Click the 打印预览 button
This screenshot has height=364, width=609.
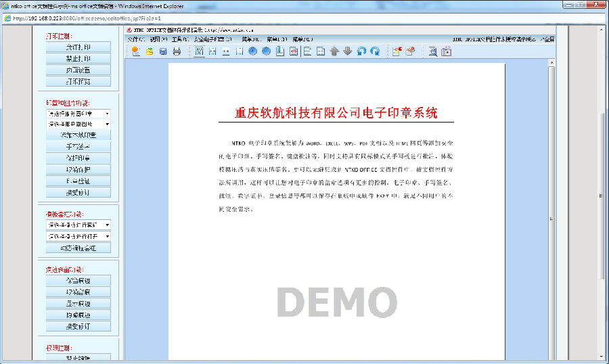tap(78, 82)
